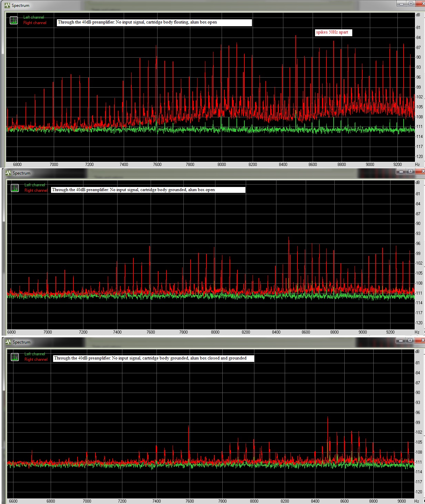This screenshot has width=425, height=504.
Task: Select 'Left channel' legend in top window
Action: coord(34,17)
